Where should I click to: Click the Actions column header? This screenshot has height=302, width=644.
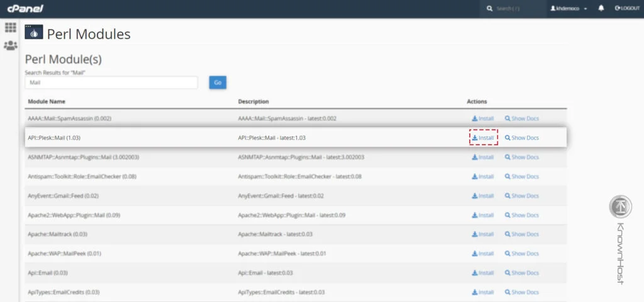[477, 101]
